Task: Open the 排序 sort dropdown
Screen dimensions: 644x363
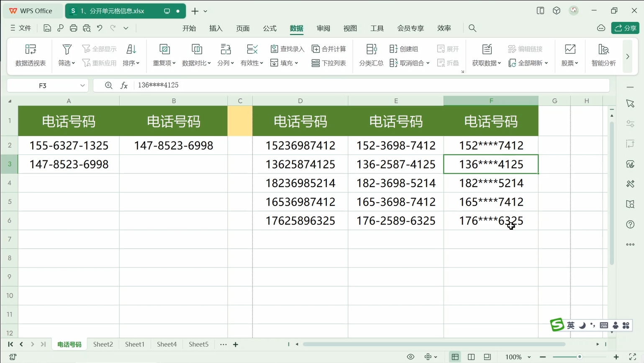Action: point(131,55)
